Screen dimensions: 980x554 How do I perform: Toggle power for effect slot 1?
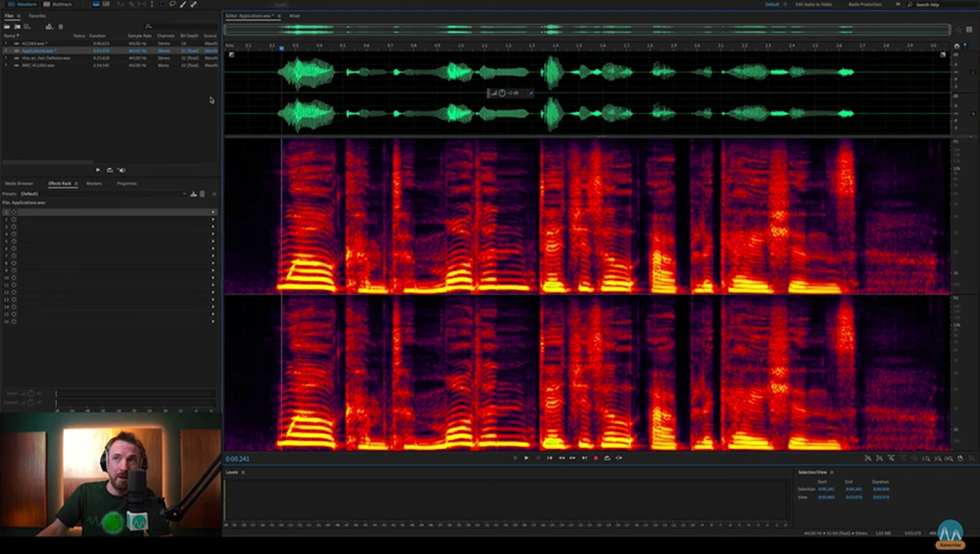(14, 213)
